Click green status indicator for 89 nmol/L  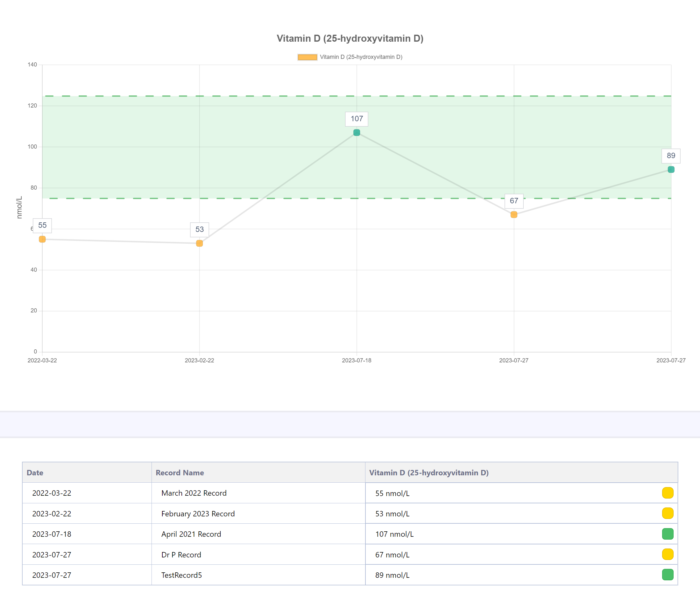[x=668, y=575]
